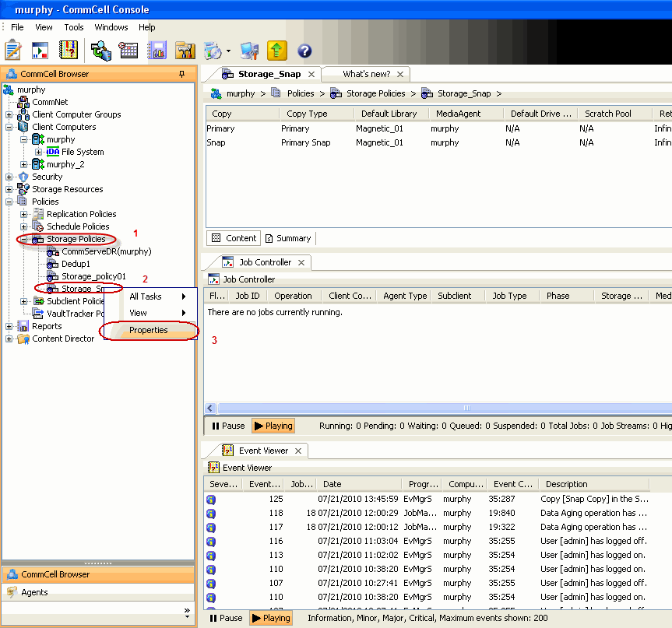Click the green up-arrow toolbar icon
The image size is (672, 628).
(277, 51)
